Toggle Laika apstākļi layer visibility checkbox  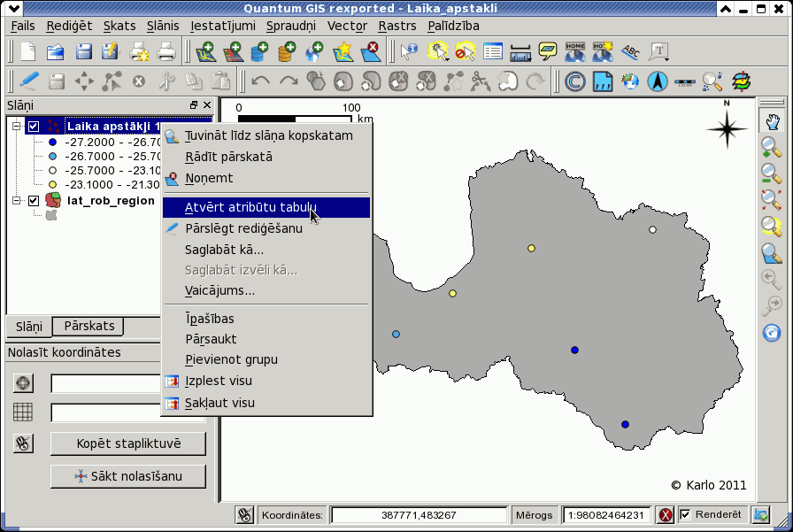click(x=34, y=127)
